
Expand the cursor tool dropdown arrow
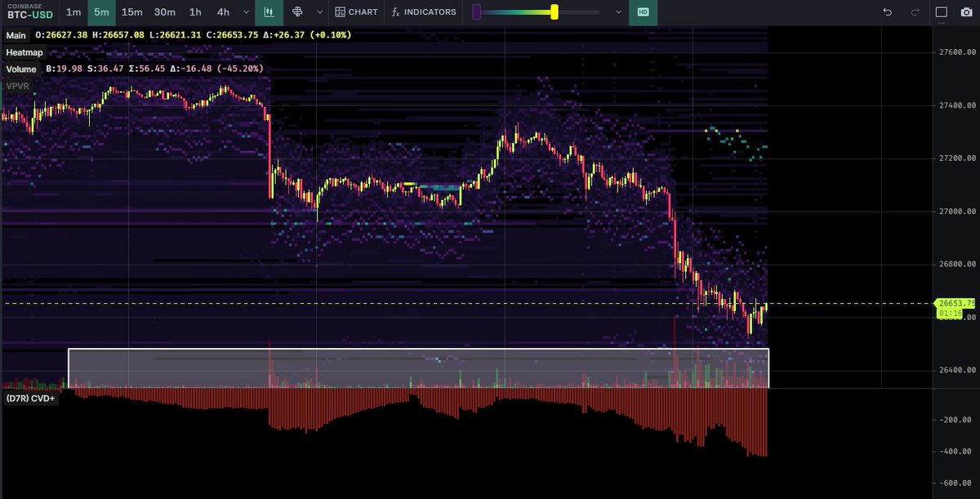pos(318,12)
